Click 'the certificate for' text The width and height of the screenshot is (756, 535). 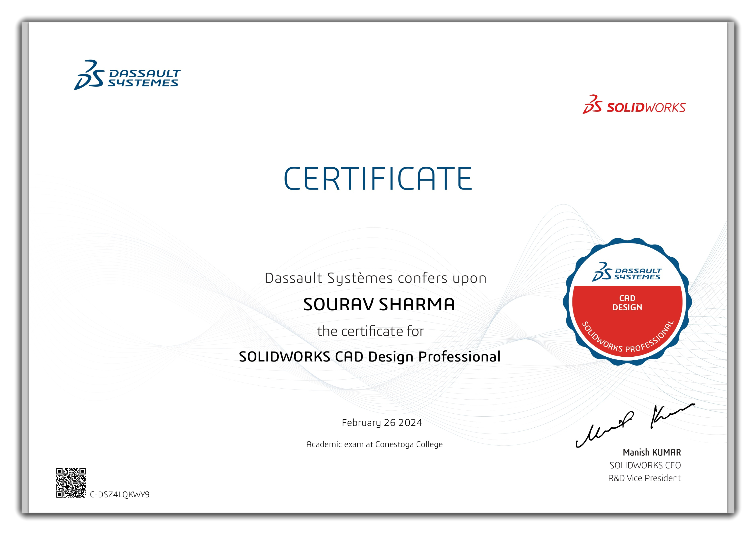pyautogui.click(x=370, y=331)
